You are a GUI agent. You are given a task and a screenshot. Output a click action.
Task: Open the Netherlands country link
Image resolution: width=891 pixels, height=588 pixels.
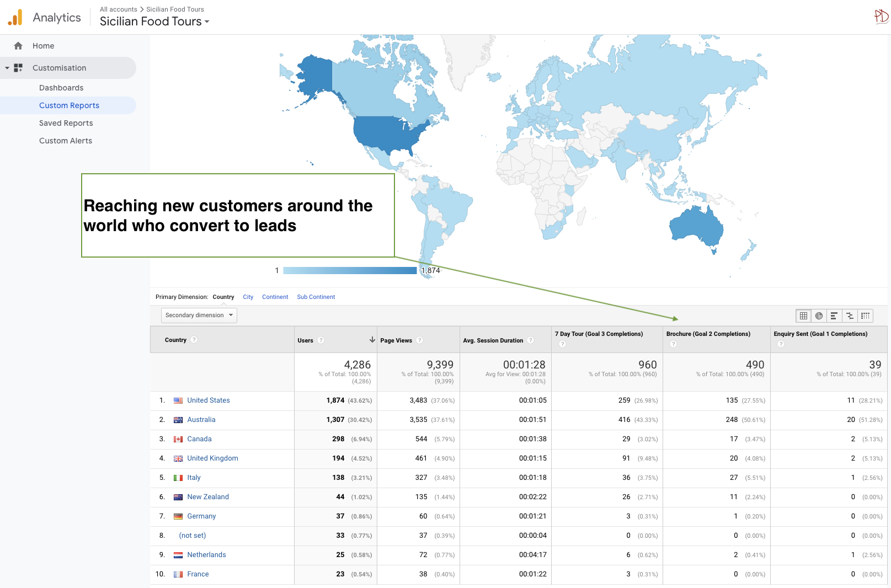206,555
